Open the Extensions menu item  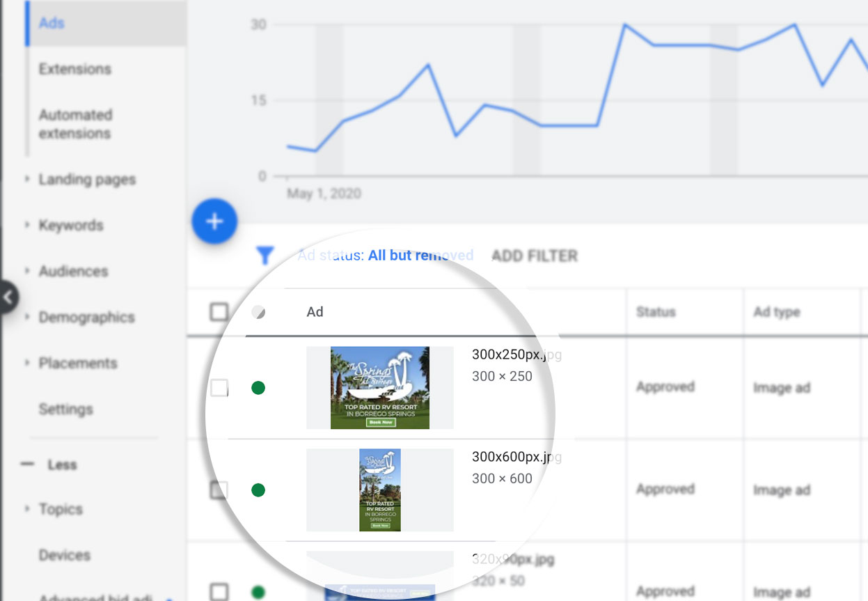(x=74, y=69)
